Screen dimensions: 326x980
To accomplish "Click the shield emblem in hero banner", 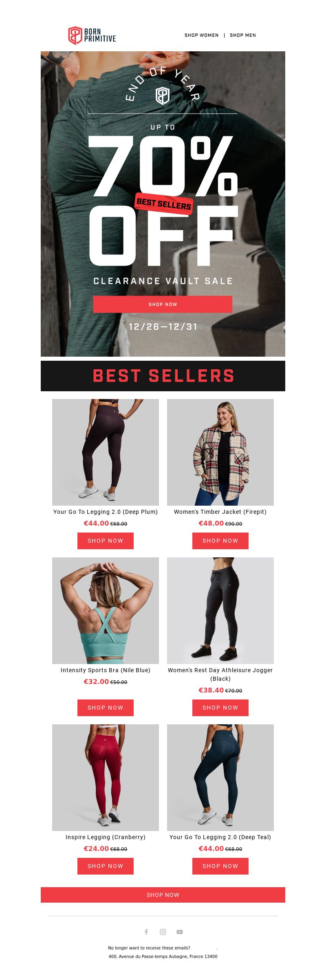I will [163, 96].
